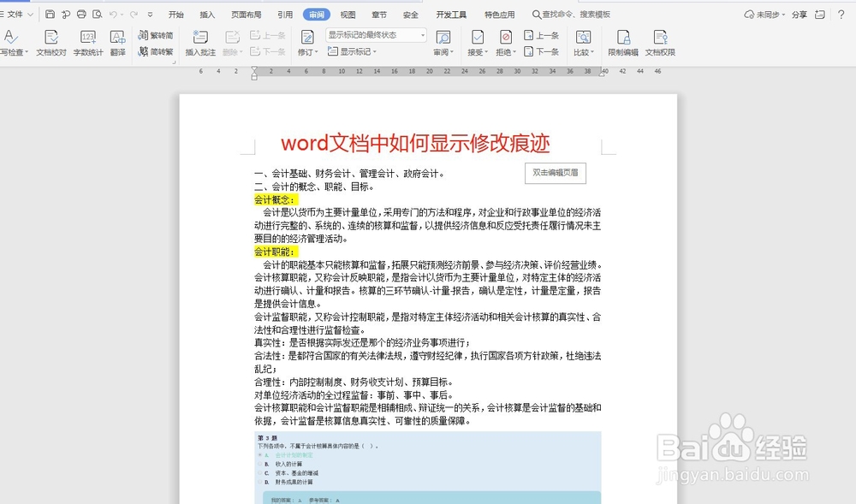Click the print icon in quick access toolbar
Image resolution: width=856 pixels, height=504 pixels.
pos(81,15)
